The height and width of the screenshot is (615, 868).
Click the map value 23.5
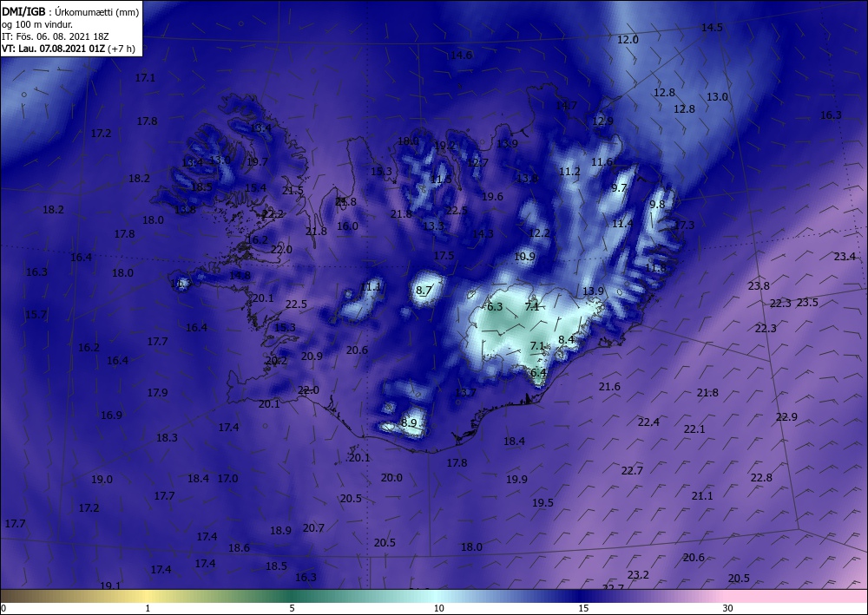pyautogui.click(x=807, y=302)
